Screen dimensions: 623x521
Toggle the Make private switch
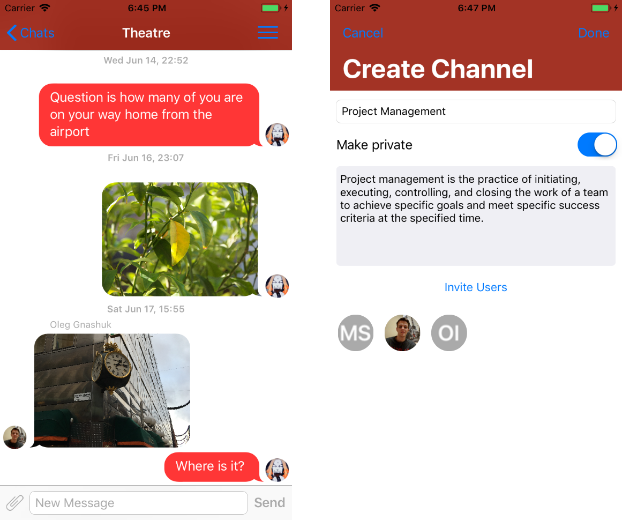point(597,145)
